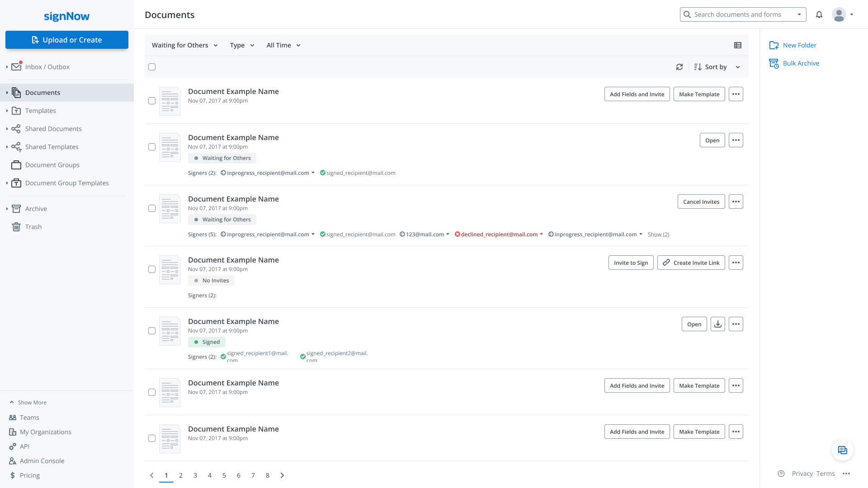Screen dimensions: 868x488
Task: Click the Trash bin icon in sidebar
Action: point(16,227)
